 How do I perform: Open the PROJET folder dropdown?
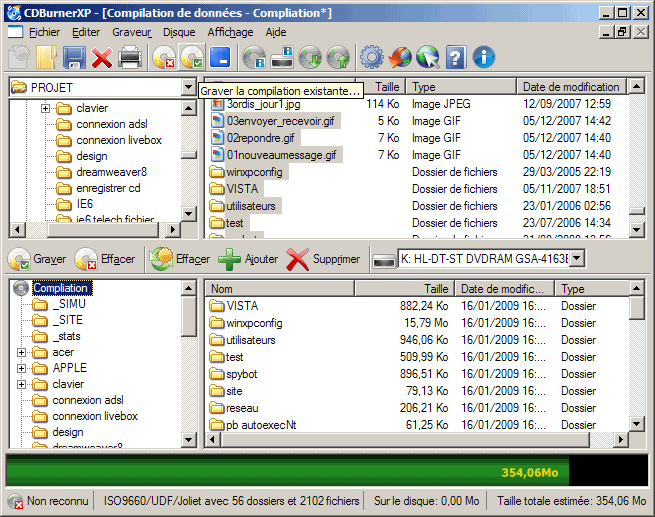(x=189, y=88)
